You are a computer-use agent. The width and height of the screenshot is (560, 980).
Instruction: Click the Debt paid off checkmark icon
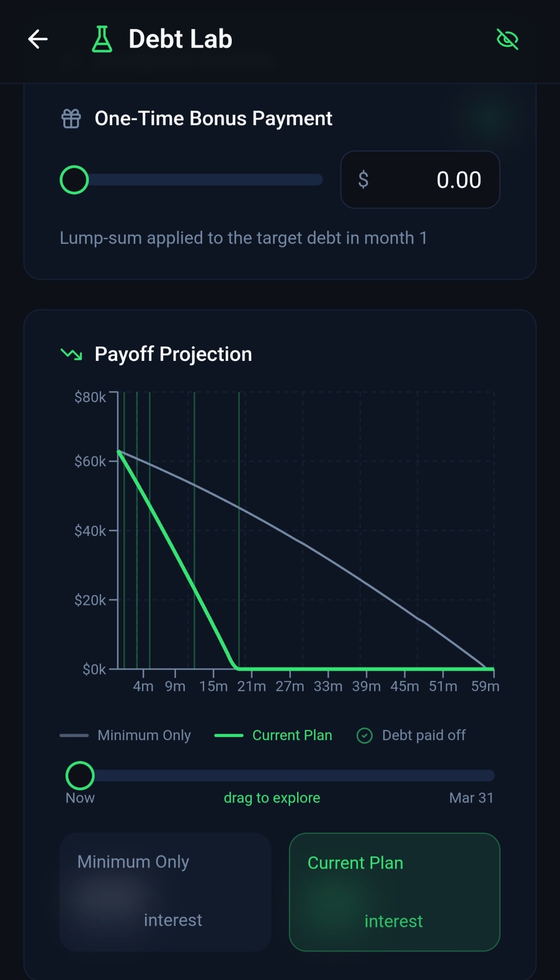pyautogui.click(x=364, y=735)
